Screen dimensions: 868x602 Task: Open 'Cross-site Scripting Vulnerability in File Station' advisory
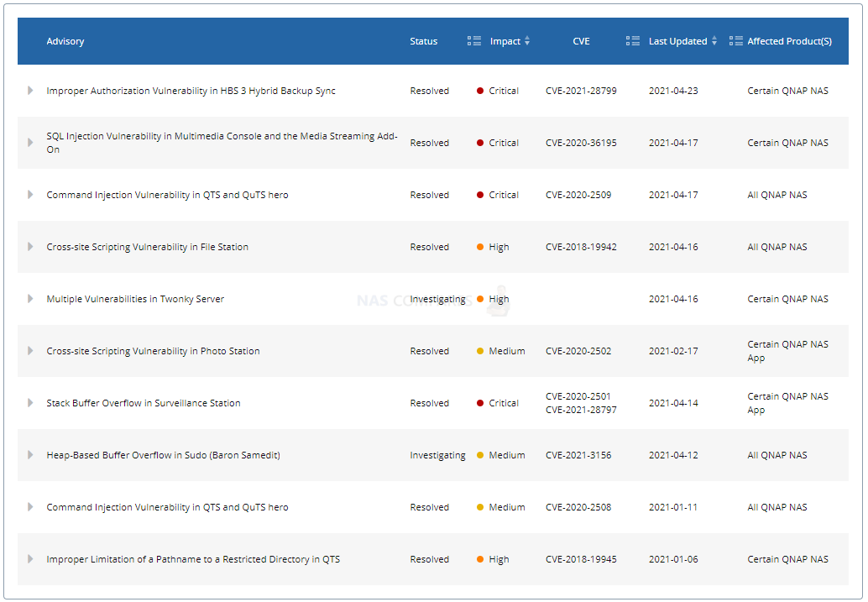pyautogui.click(x=147, y=247)
